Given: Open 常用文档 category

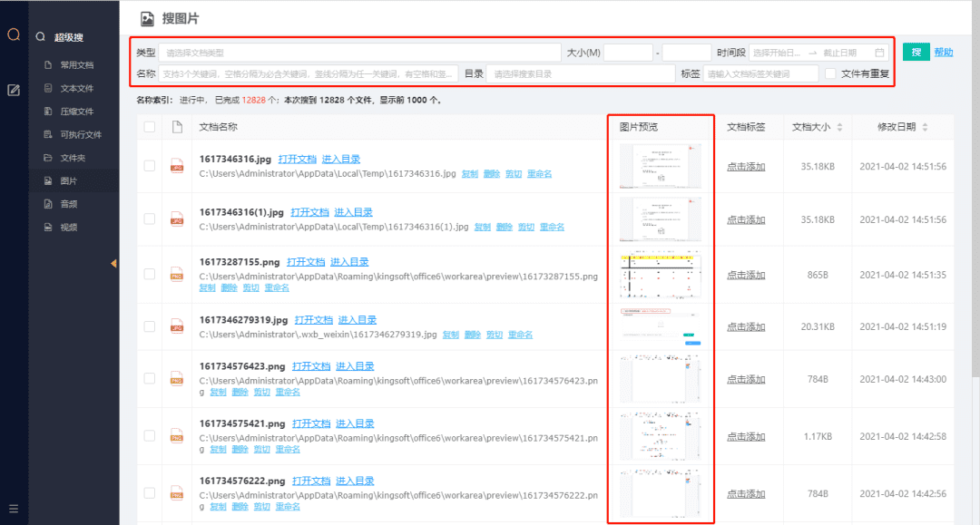Looking at the screenshot, I should [x=76, y=65].
